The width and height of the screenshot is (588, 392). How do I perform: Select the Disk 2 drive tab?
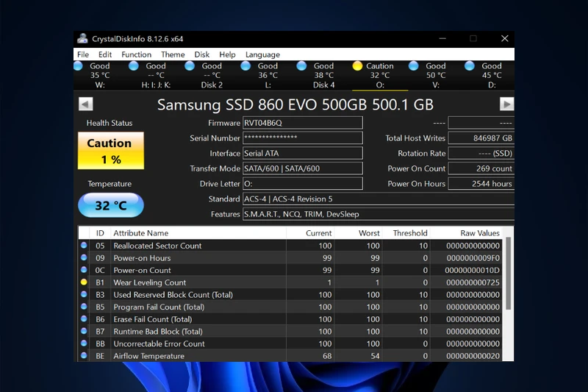pos(212,76)
